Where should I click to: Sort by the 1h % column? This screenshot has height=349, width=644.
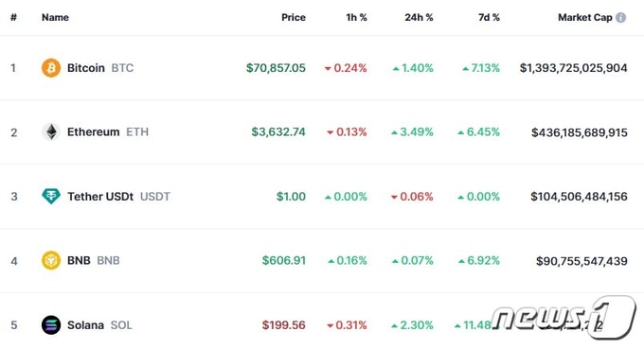click(356, 18)
